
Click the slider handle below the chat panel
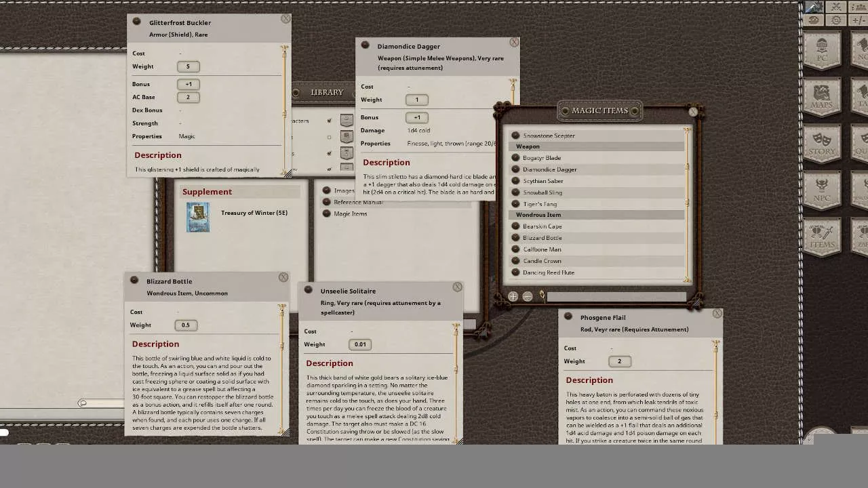click(83, 403)
